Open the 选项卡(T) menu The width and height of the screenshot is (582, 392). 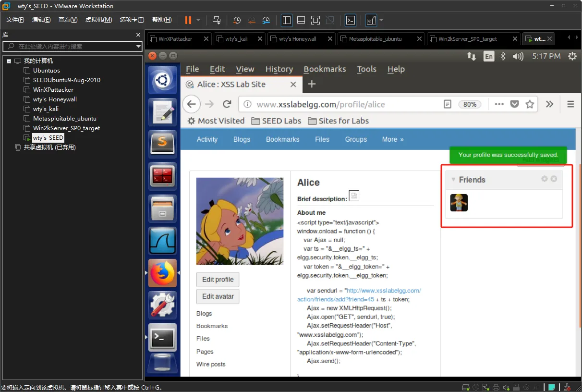(132, 20)
